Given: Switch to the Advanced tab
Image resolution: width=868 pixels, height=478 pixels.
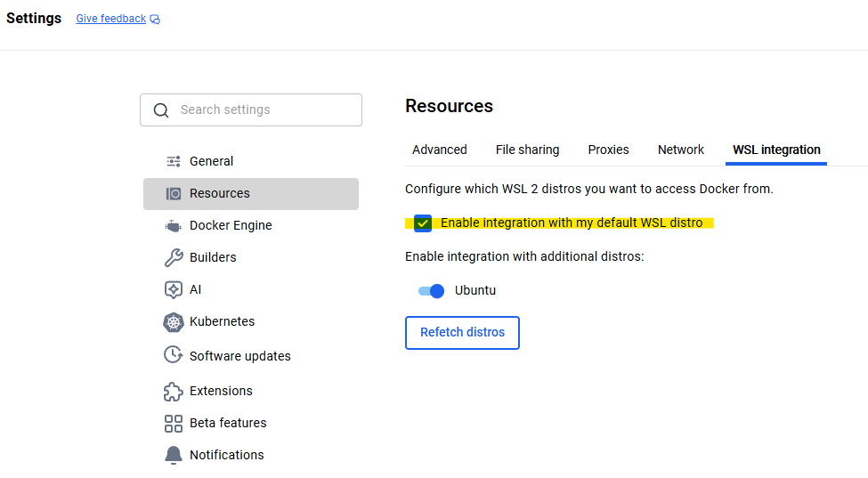Looking at the screenshot, I should pyautogui.click(x=440, y=150).
